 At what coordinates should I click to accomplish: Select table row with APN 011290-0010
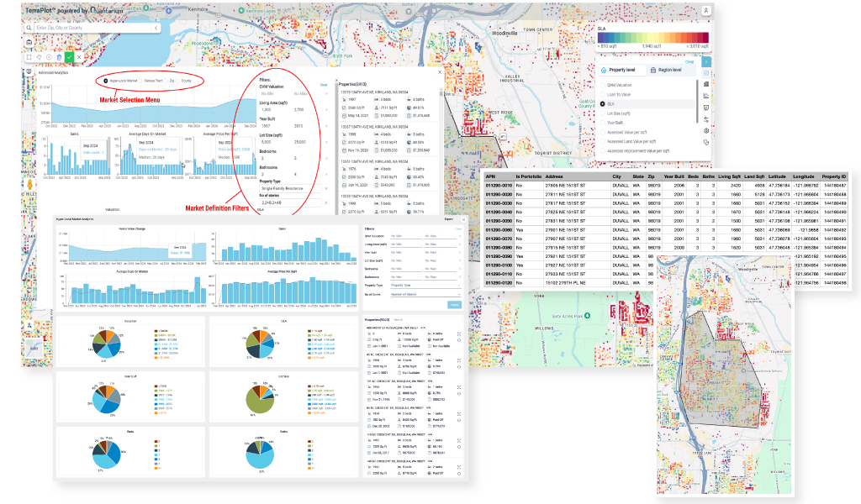click(666, 186)
